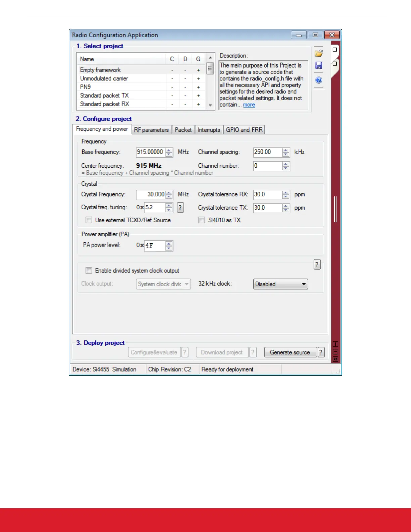Click the Generate source button
This screenshot has width=411, height=532.
pyautogui.click(x=290, y=352)
